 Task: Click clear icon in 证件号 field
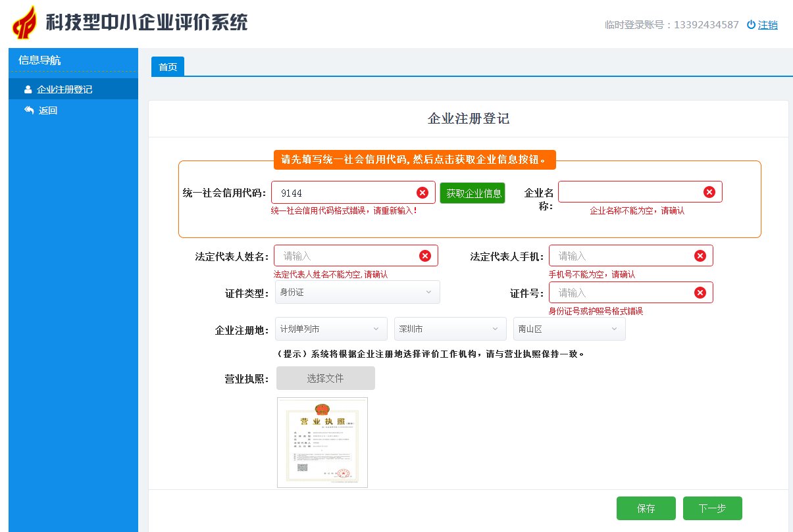(700, 292)
